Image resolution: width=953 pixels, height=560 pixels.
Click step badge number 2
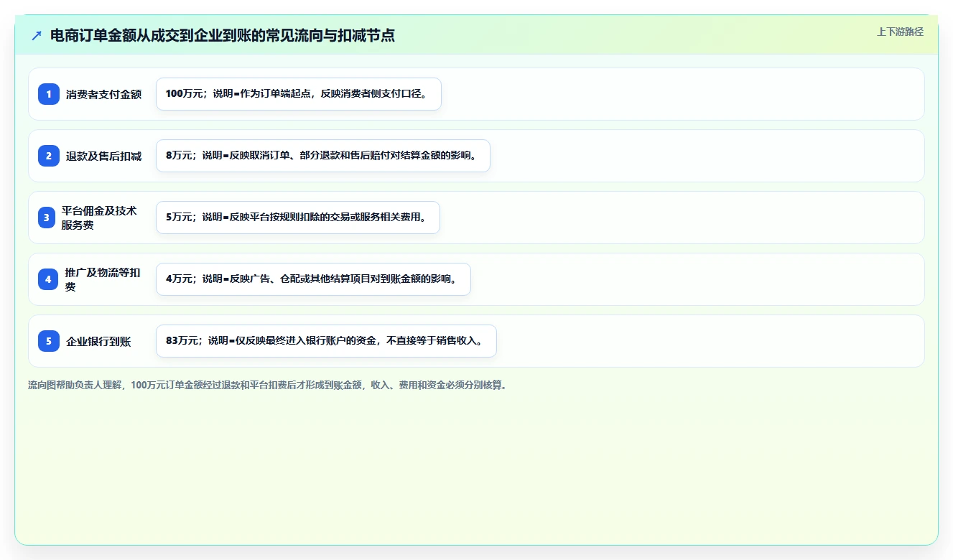click(49, 156)
